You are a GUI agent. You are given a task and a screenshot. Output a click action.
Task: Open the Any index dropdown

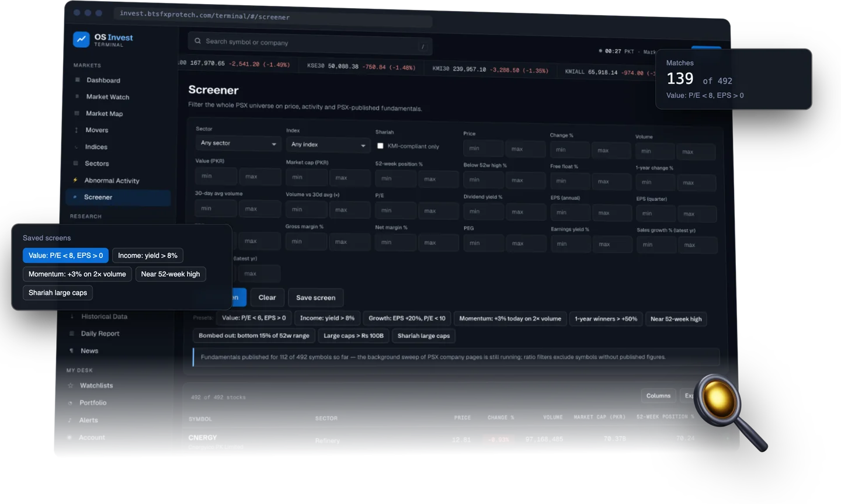pos(328,145)
